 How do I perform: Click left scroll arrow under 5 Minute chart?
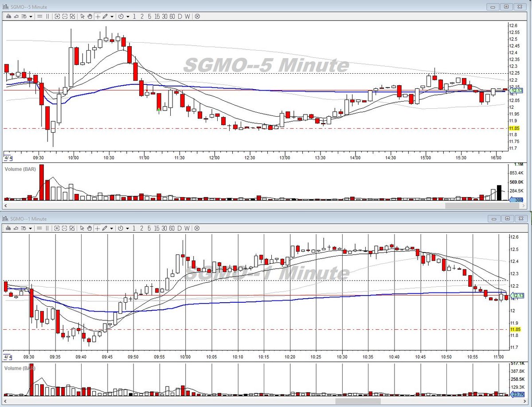coord(6,206)
